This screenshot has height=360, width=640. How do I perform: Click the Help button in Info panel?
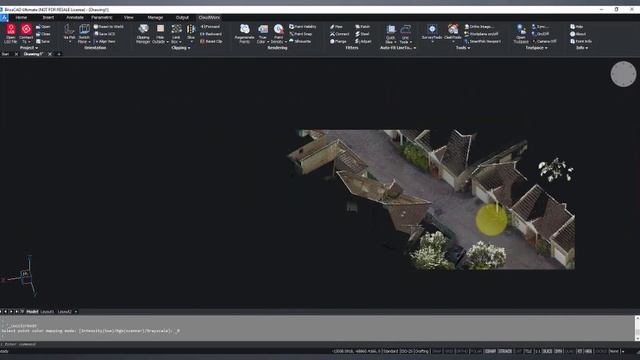577,27
